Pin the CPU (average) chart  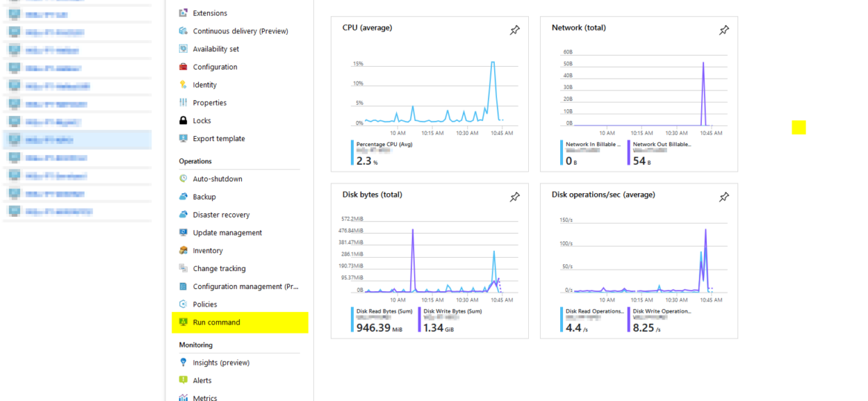click(515, 31)
